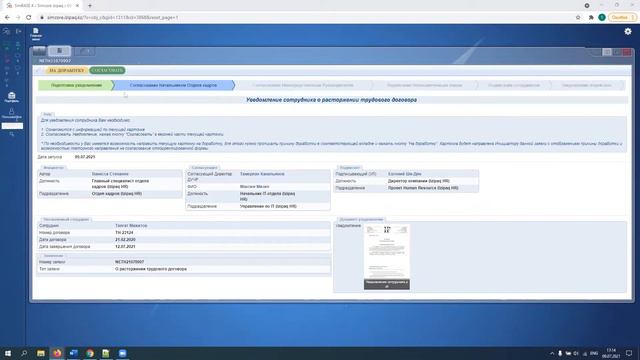Maximize the inner card window

point(607,52)
